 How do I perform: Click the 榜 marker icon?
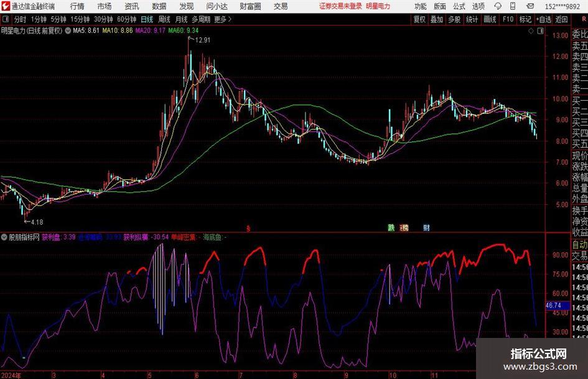pyautogui.click(x=404, y=227)
